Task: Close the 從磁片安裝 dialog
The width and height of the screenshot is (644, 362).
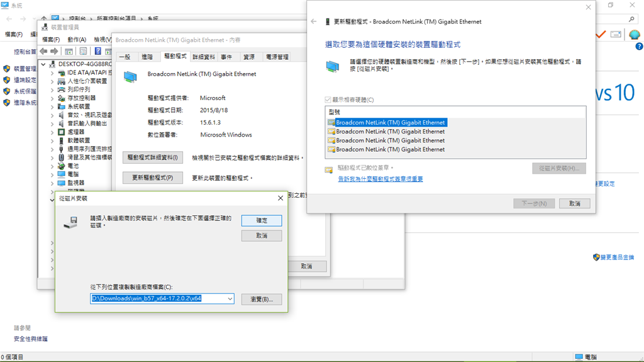Action: click(x=280, y=198)
